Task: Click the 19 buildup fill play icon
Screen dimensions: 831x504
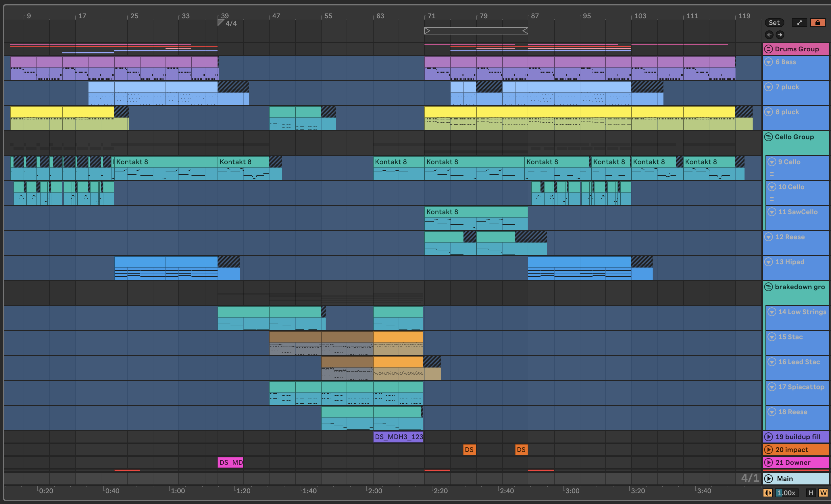Action: tap(769, 437)
